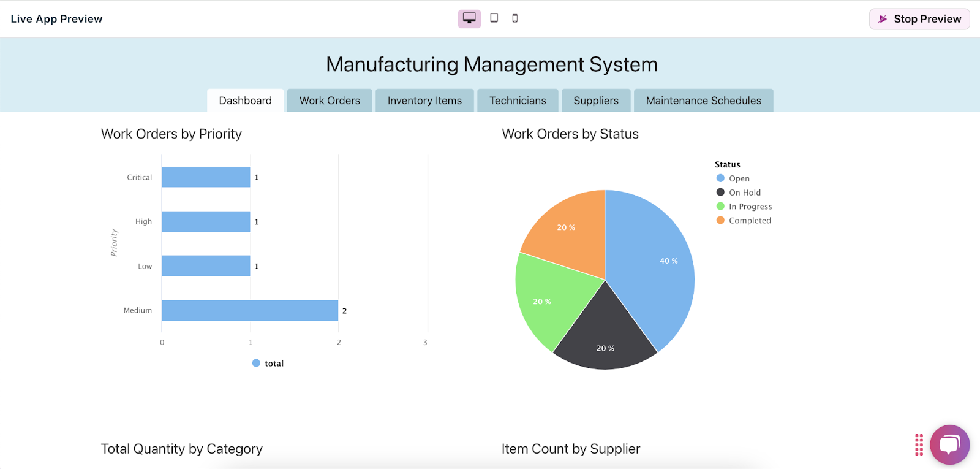Image resolution: width=980 pixels, height=469 pixels.
Task: Open the Dashboard tab
Action: pyautogui.click(x=245, y=101)
